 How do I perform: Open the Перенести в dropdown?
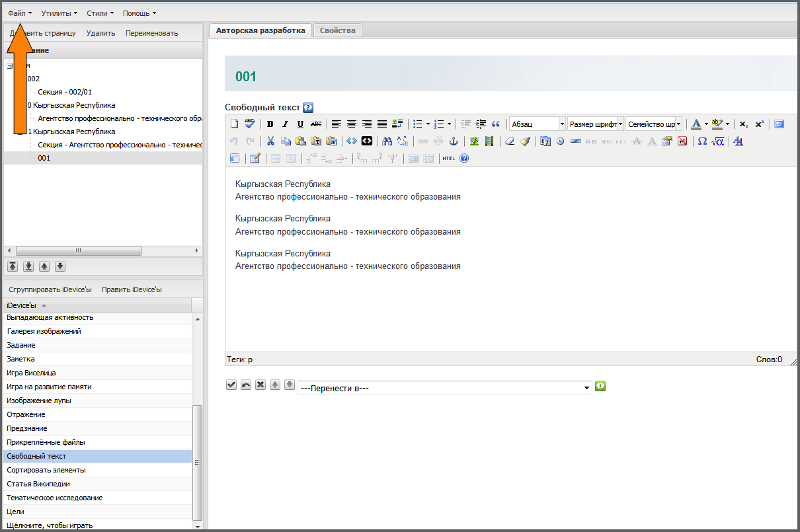click(444, 388)
